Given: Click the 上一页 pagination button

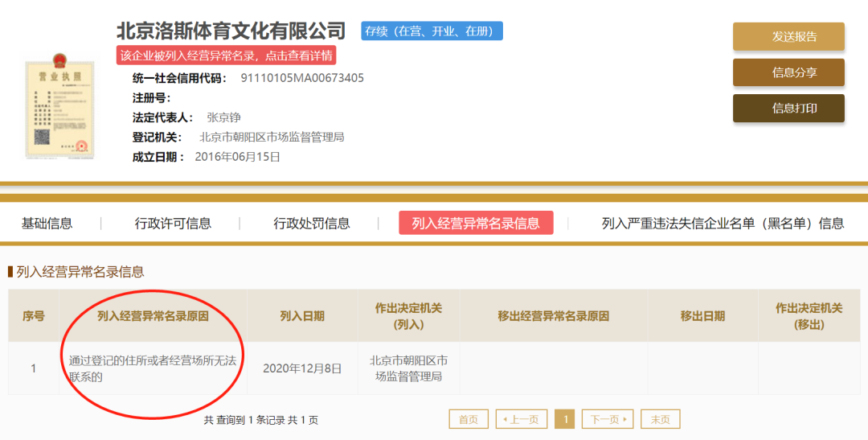Looking at the screenshot, I should tap(522, 420).
